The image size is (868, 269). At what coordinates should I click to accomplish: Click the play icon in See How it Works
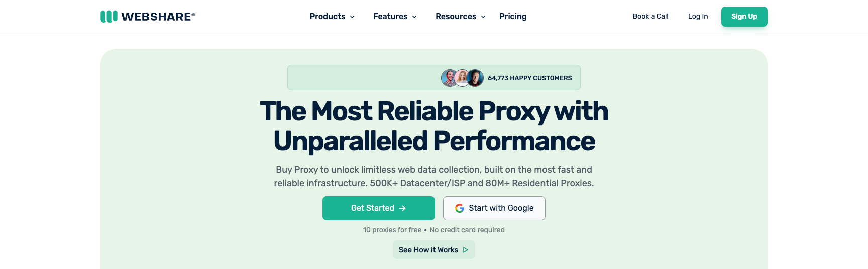[x=466, y=250]
